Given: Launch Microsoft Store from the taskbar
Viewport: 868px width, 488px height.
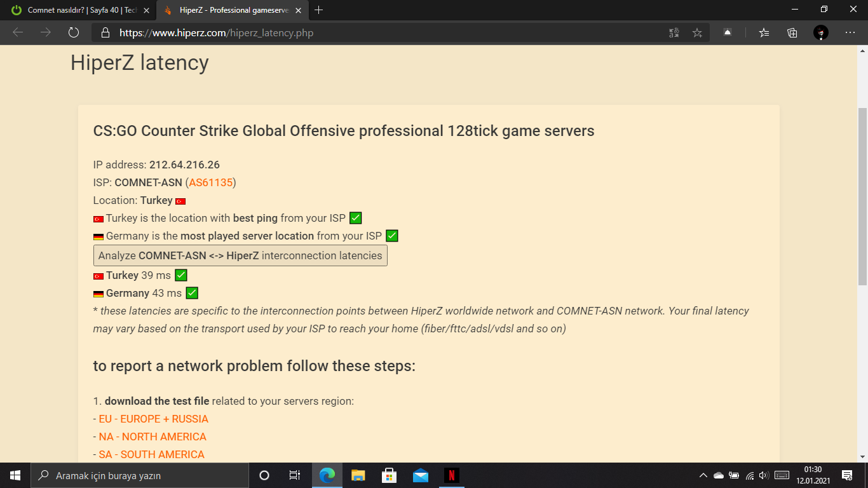Looking at the screenshot, I should [389, 475].
